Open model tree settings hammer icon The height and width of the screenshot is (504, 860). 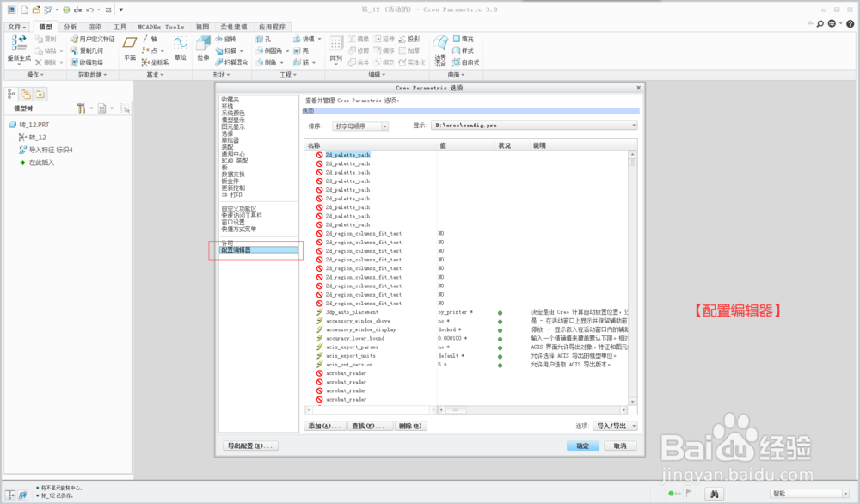pos(81,108)
